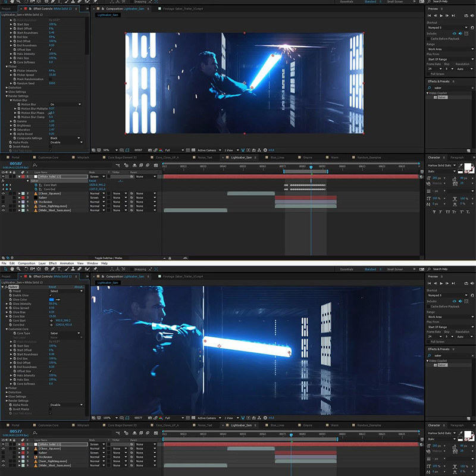
Task: Select the Puppet Pin tool in lower window
Action: point(95,269)
